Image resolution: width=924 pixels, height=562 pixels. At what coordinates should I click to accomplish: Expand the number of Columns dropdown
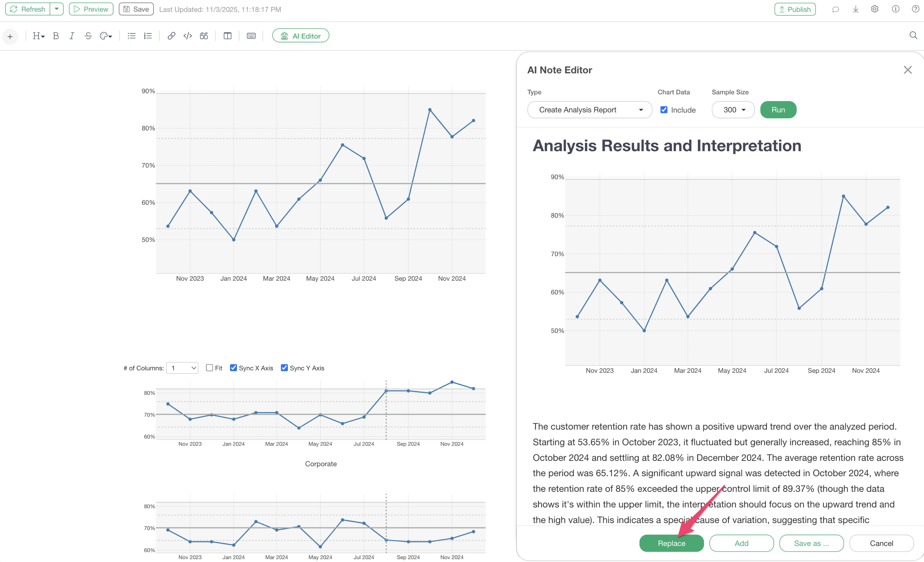[182, 368]
